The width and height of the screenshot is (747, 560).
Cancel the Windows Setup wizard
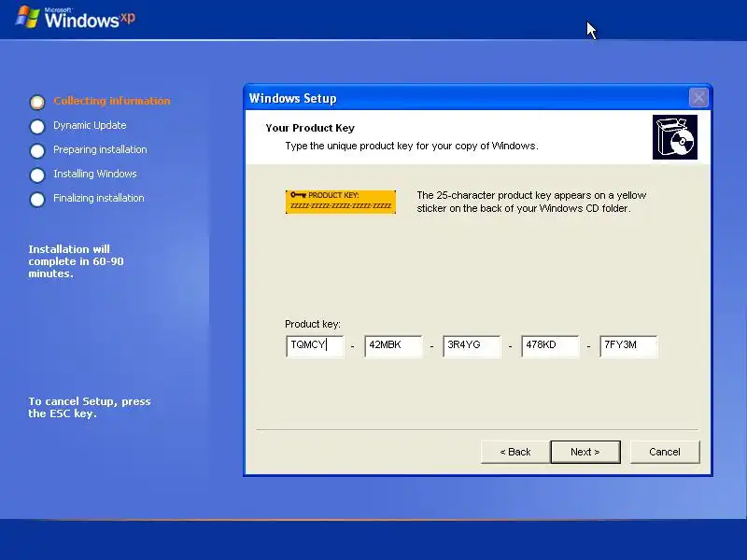point(665,452)
